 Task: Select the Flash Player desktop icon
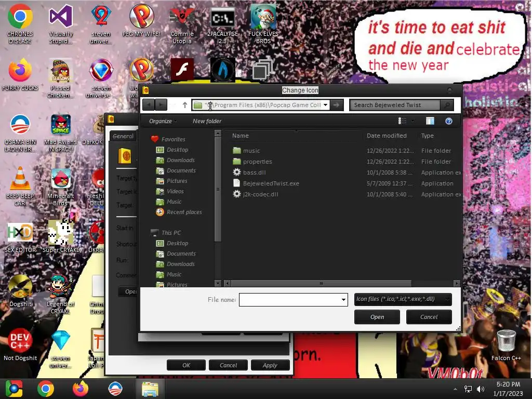pyautogui.click(x=182, y=70)
